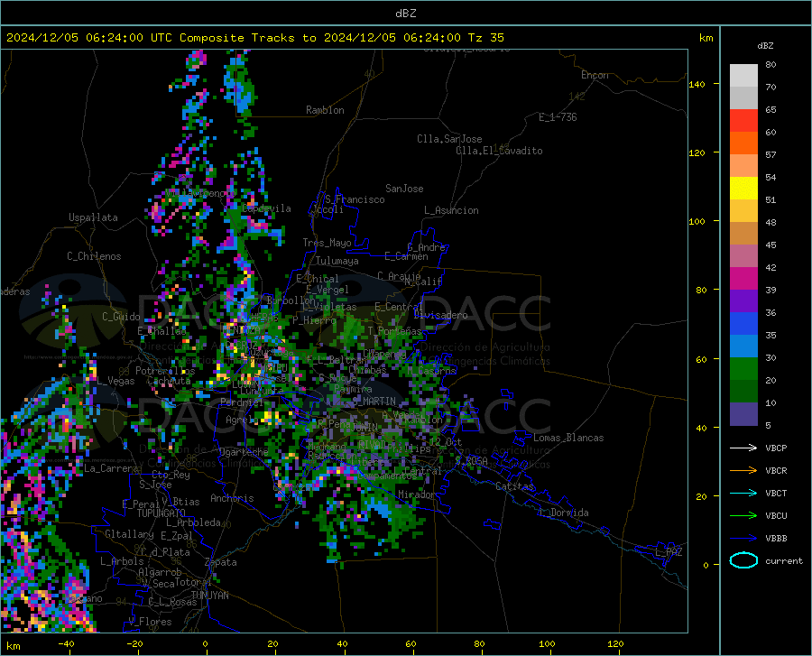This screenshot has height=656, width=812.
Task: Click the 'SanJose' map label
Action: pyautogui.click(x=404, y=189)
